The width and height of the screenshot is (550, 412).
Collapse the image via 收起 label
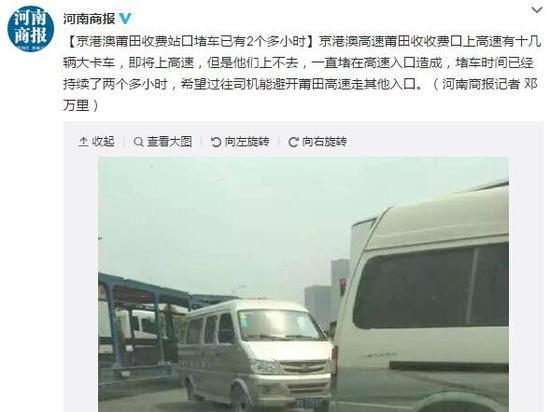pyautogui.click(x=103, y=142)
